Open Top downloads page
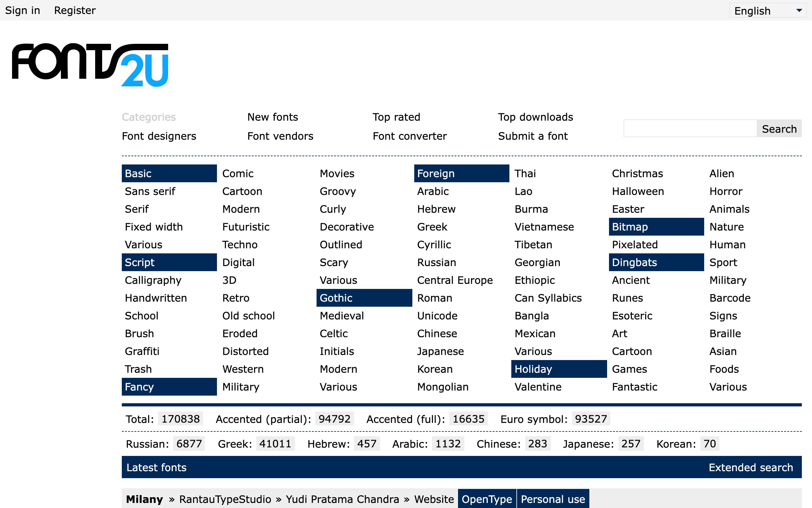812x508 pixels. pos(535,117)
